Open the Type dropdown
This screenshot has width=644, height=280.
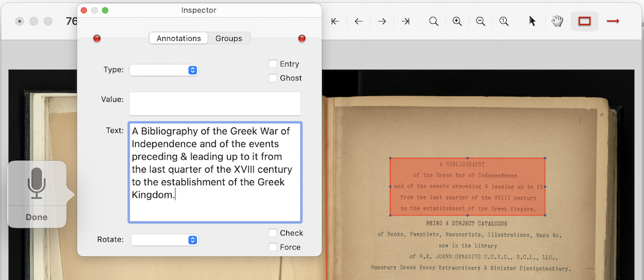pyautogui.click(x=164, y=70)
